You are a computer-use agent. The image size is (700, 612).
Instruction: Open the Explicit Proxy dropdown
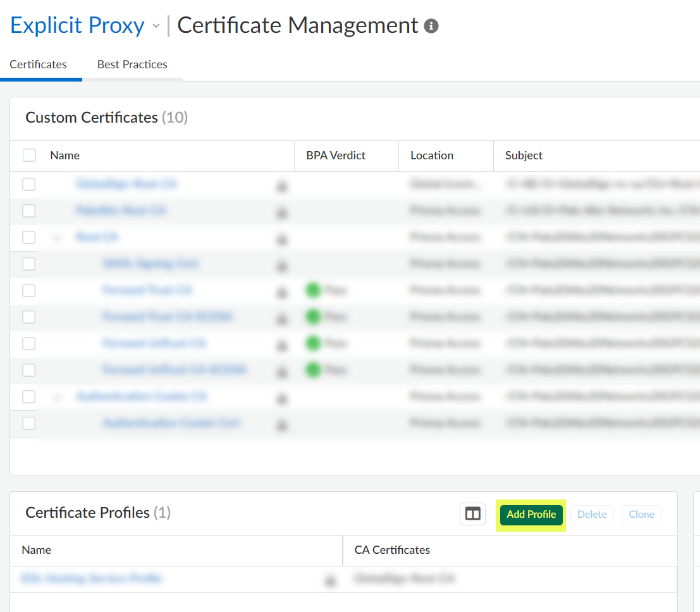(156, 27)
